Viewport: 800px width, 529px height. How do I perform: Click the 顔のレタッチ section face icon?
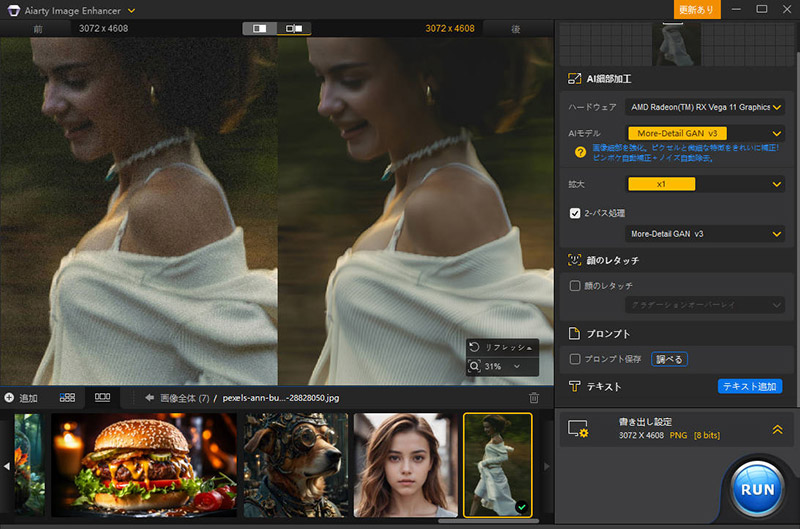click(574, 260)
